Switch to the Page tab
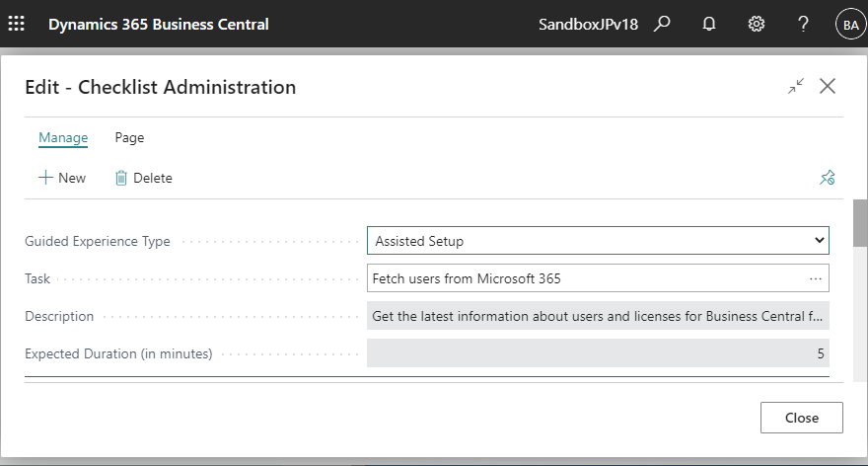 tap(129, 137)
